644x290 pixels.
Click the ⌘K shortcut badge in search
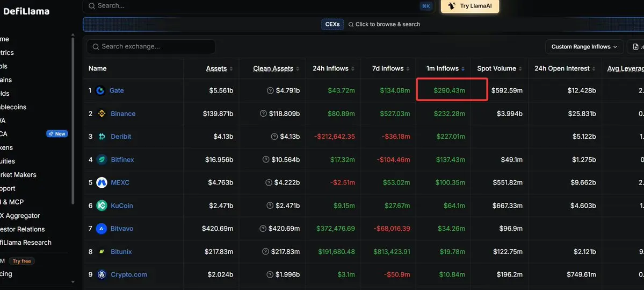pos(426,6)
